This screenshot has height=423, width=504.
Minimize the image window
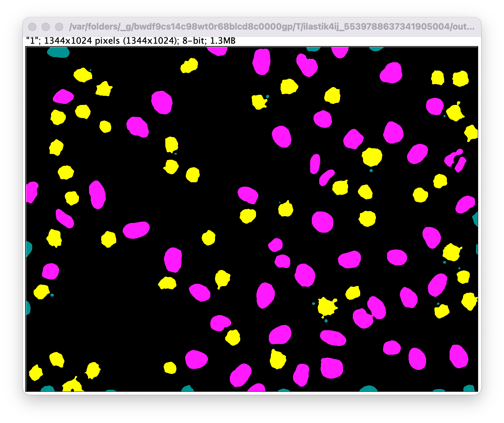click(x=46, y=27)
